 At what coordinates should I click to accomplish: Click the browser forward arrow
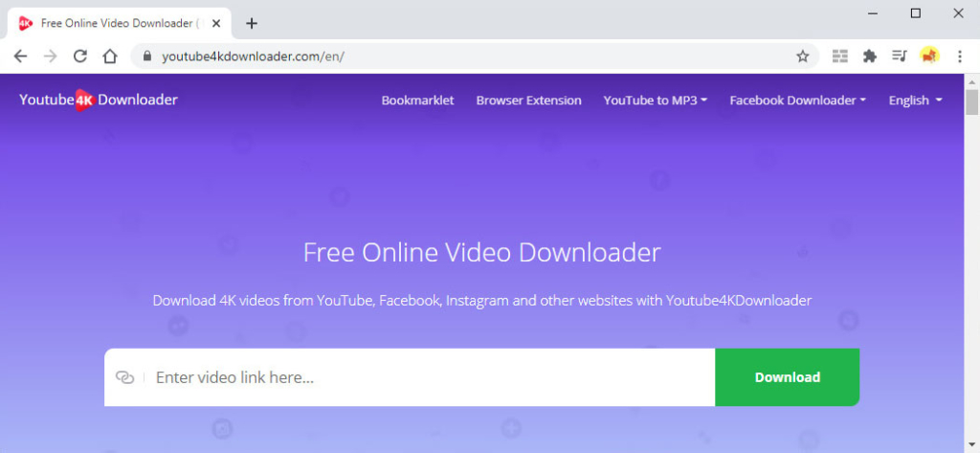51,57
